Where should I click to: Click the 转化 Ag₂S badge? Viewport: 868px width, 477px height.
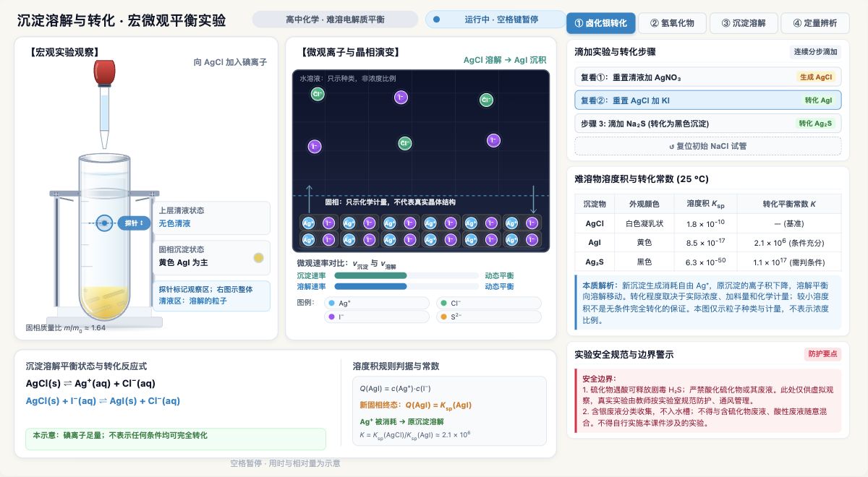tap(816, 124)
